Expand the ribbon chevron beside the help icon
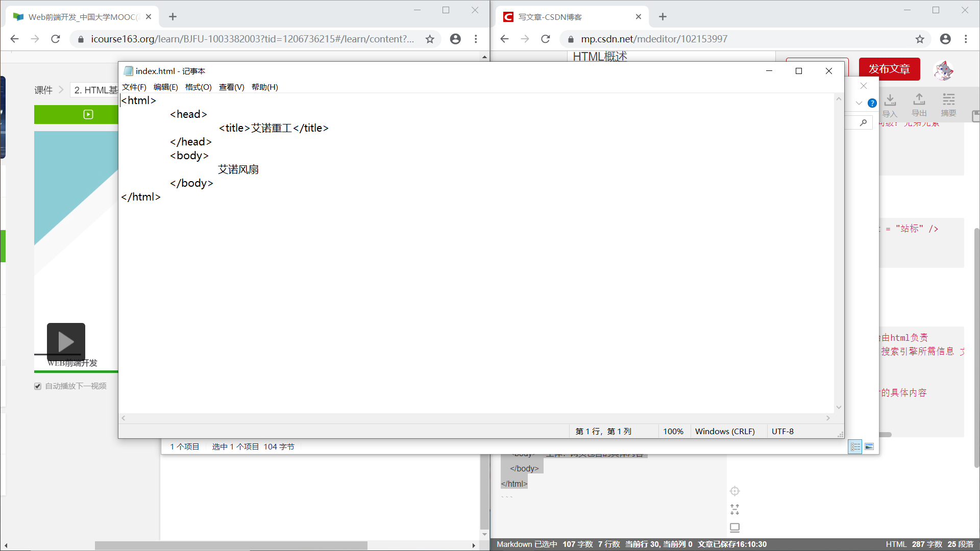The image size is (980, 551). [859, 103]
